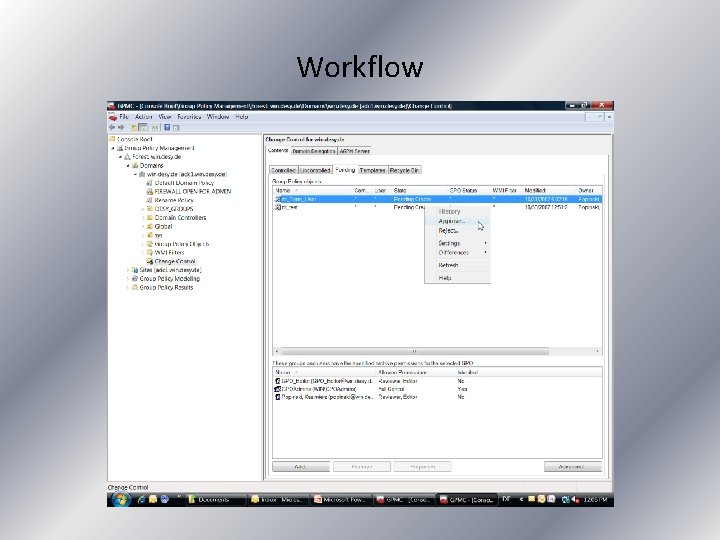Switch to the Uncontrolled tab
Screen dimensions: 720x540
[x=315, y=170]
